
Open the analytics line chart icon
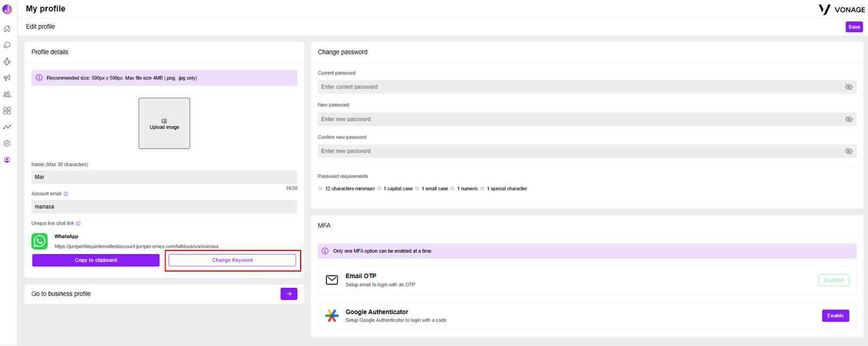pos(7,127)
